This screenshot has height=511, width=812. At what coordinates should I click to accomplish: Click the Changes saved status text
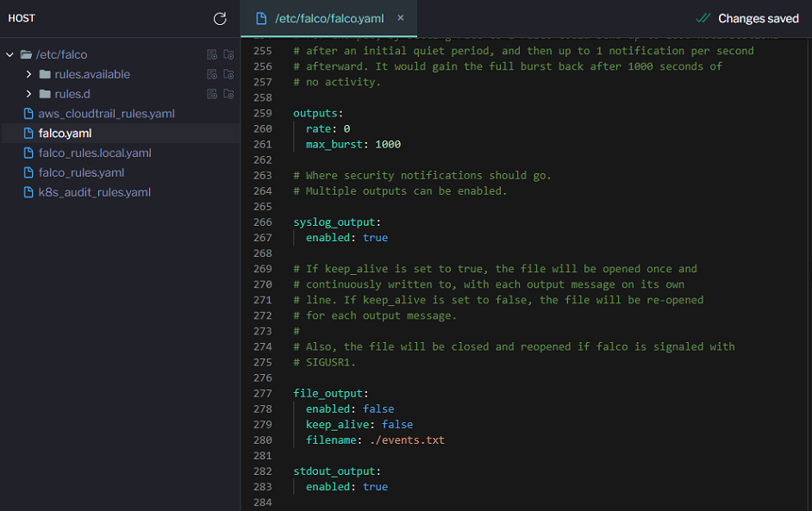(759, 19)
